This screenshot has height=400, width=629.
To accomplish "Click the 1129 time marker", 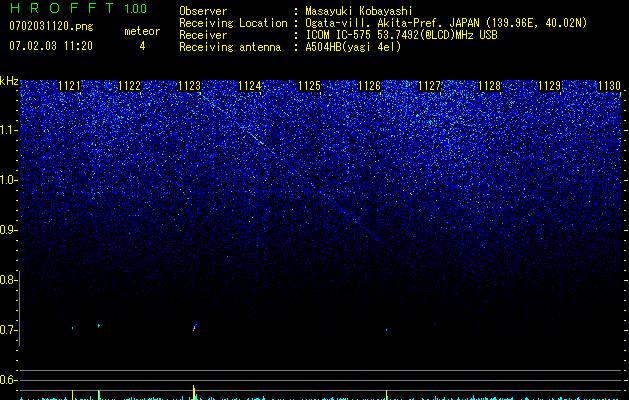I will (x=549, y=86).
